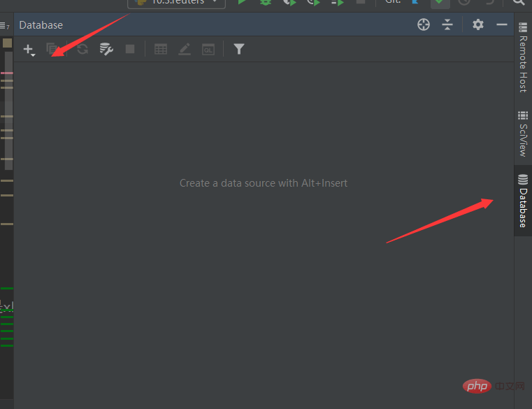Viewport: 532px width, 409px height.
Task: Click the Refresh icon in Database toolbar
Action: point(82,49)
